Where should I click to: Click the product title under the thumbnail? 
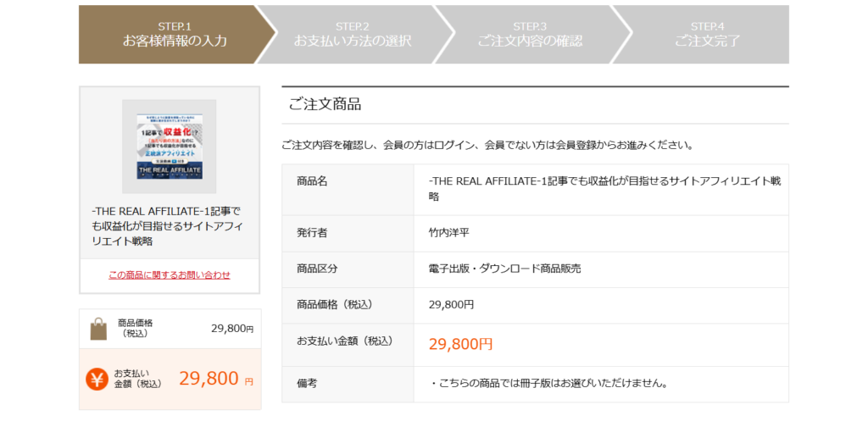click(x=168, y=225)
